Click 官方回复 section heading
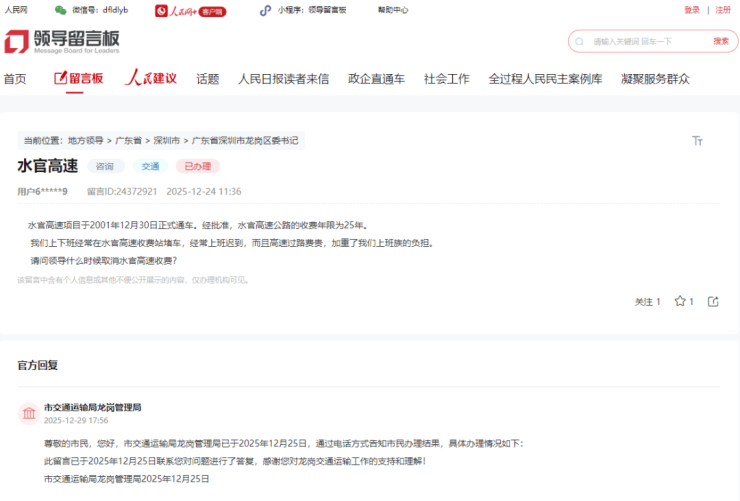The width and height of the screenshot is (740, 501). [x=38, y=365]
